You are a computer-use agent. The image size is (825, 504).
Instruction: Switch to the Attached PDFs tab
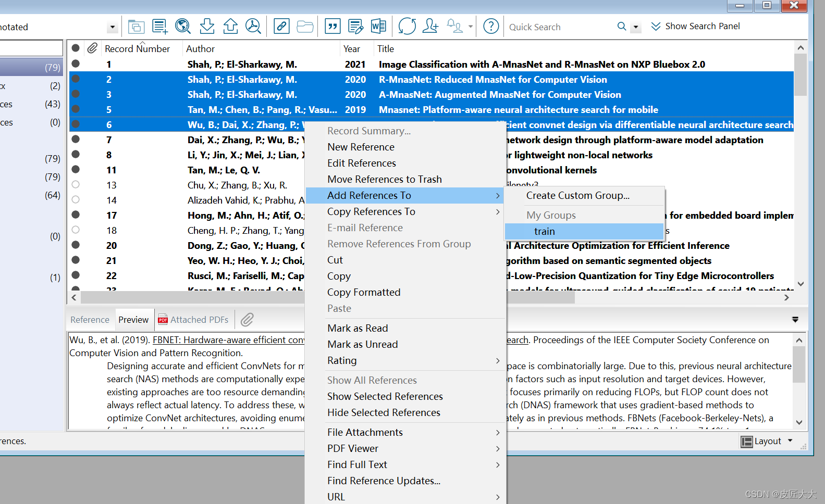pos(193,320)
